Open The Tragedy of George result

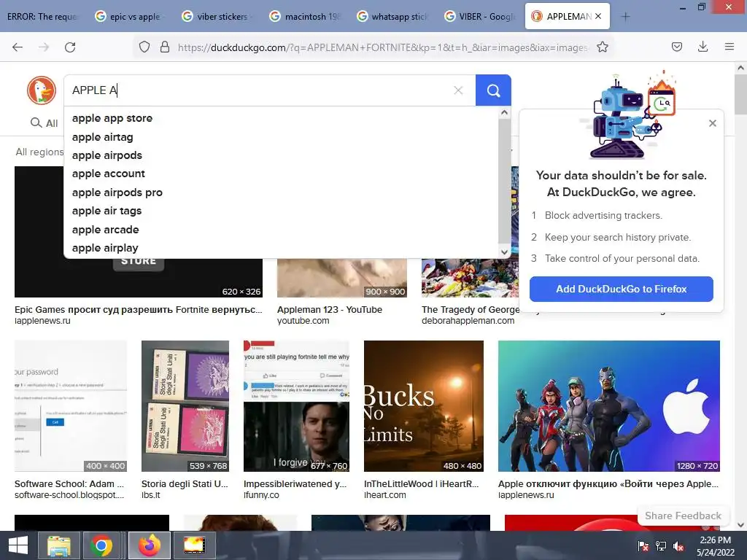471,309
